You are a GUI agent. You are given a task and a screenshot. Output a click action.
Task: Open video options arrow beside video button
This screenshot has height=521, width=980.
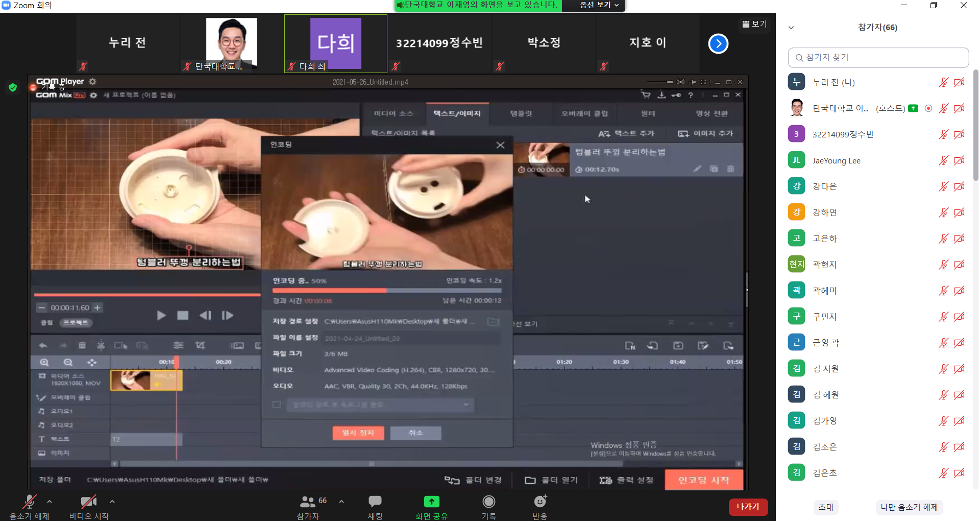[112, 502]
